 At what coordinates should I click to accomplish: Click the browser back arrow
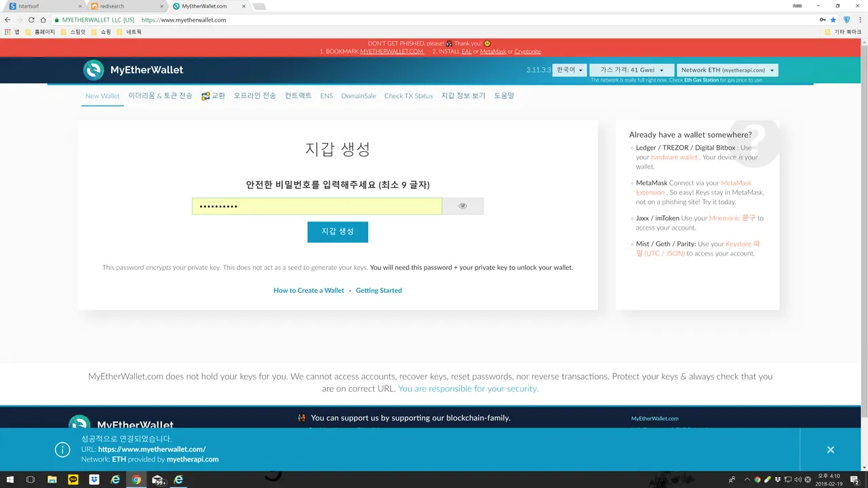click(x=8, y=20)
